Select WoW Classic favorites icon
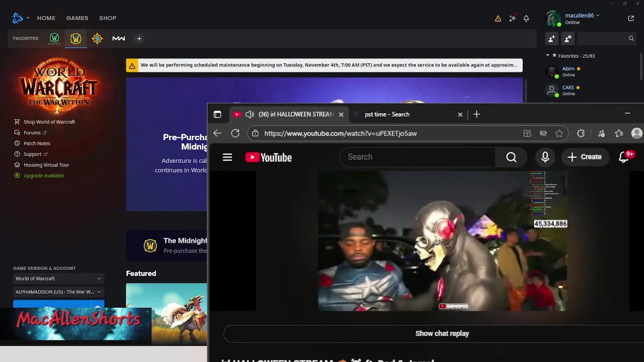 point(54,39)
